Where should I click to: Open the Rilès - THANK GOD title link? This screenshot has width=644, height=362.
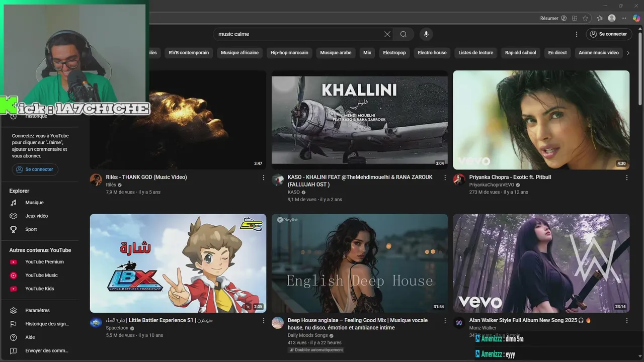coord(146,177)
